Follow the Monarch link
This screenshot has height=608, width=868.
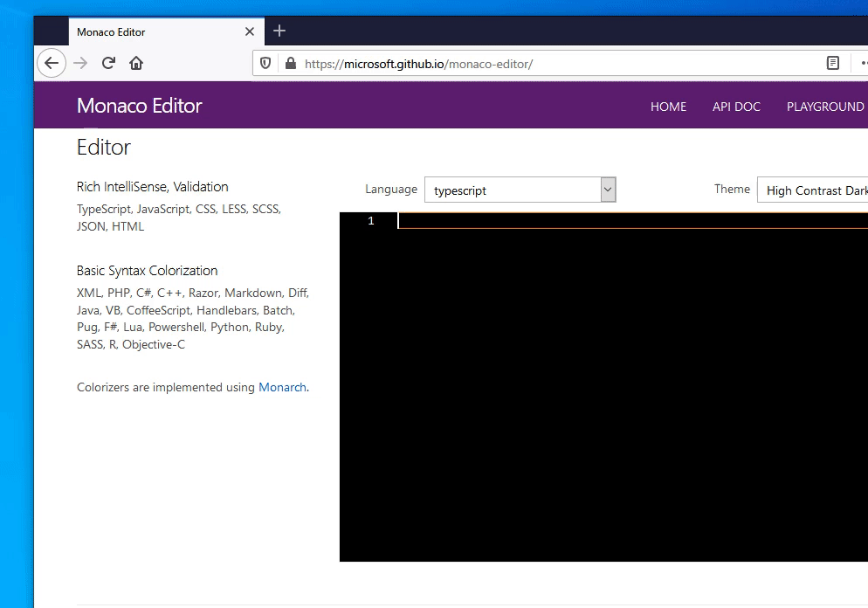[x=282, y=387]
